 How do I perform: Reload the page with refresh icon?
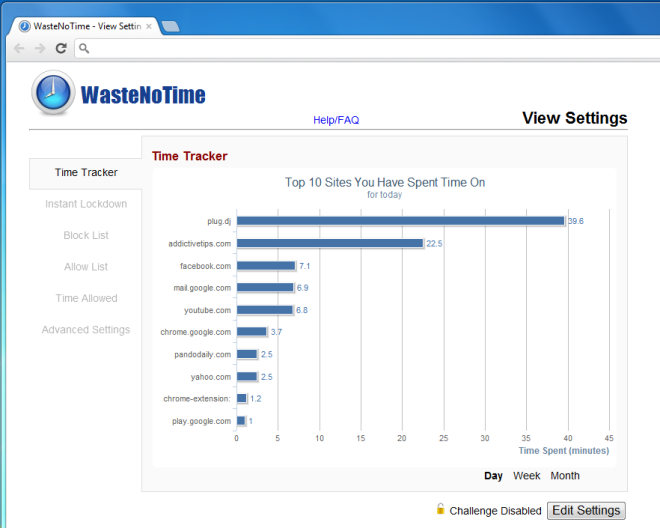point(61,48)
